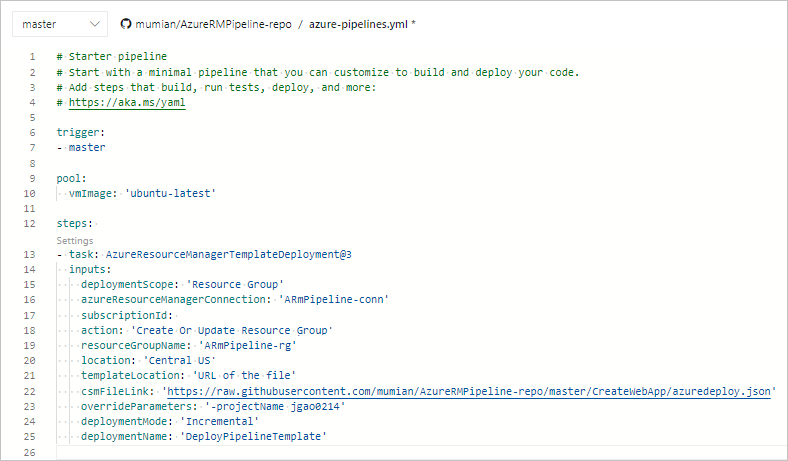The height and width of the screenshot is (461, 788).
Task: Open the master branch dropdown
Action: click(60, 23)
